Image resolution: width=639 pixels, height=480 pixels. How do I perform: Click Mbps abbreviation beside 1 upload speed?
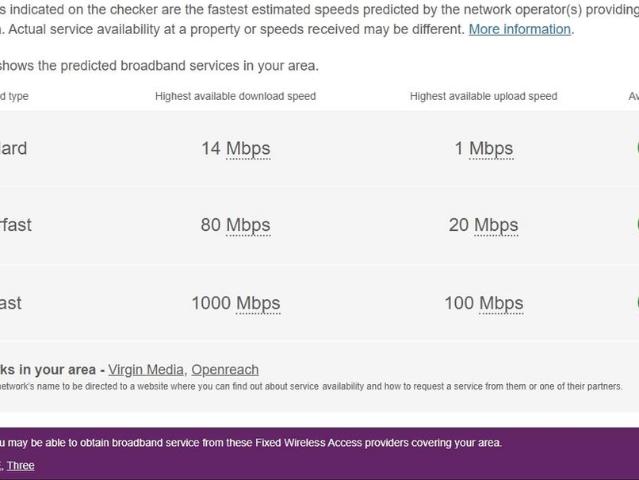pos(491,149)
